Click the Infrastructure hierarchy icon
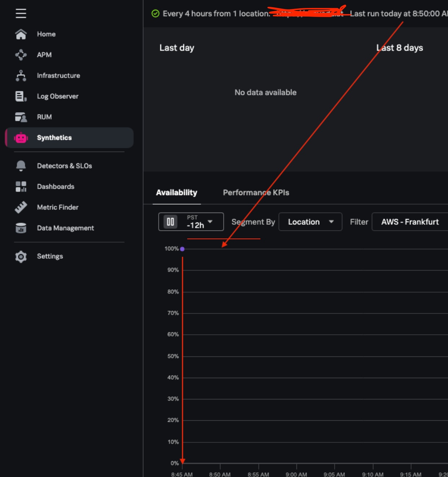Image resolution: width=448 pixels, height=477 pixels. click(x=21, y=75)
